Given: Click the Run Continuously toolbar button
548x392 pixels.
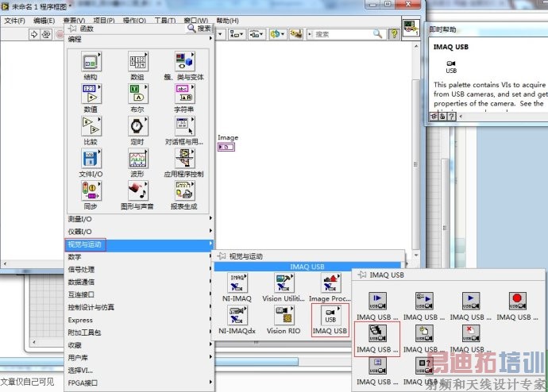Looking at the screenshot, I should coord(46,34).
